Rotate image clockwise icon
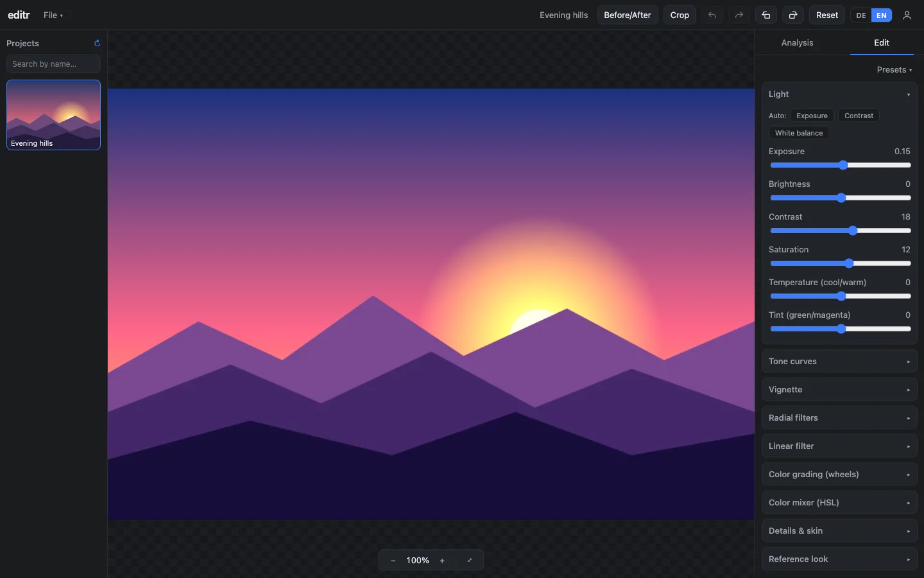The image size is (924, 578). [x=793, y=15]
